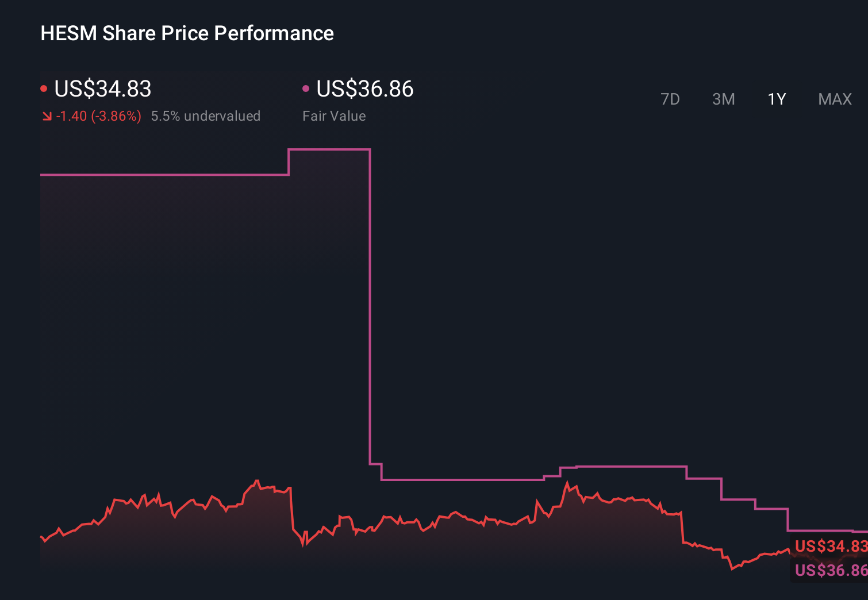
Task: Expand the HESM Share Price Performance header
Action: [x=186, y=33]
